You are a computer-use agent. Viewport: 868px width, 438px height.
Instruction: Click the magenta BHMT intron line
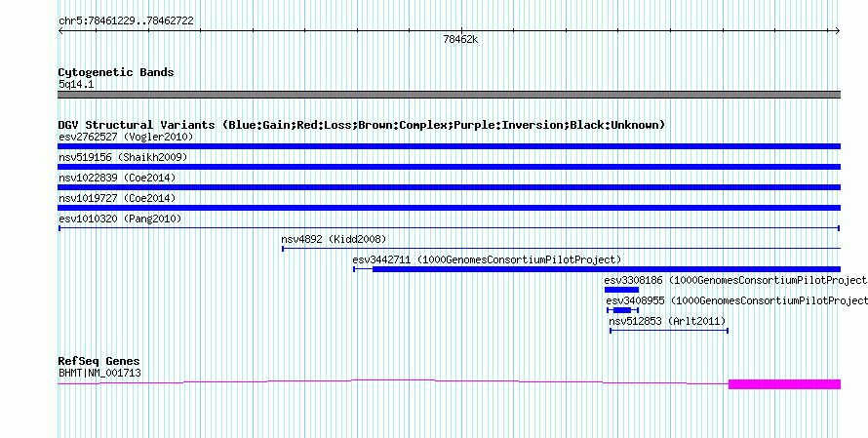click(393, 381)
